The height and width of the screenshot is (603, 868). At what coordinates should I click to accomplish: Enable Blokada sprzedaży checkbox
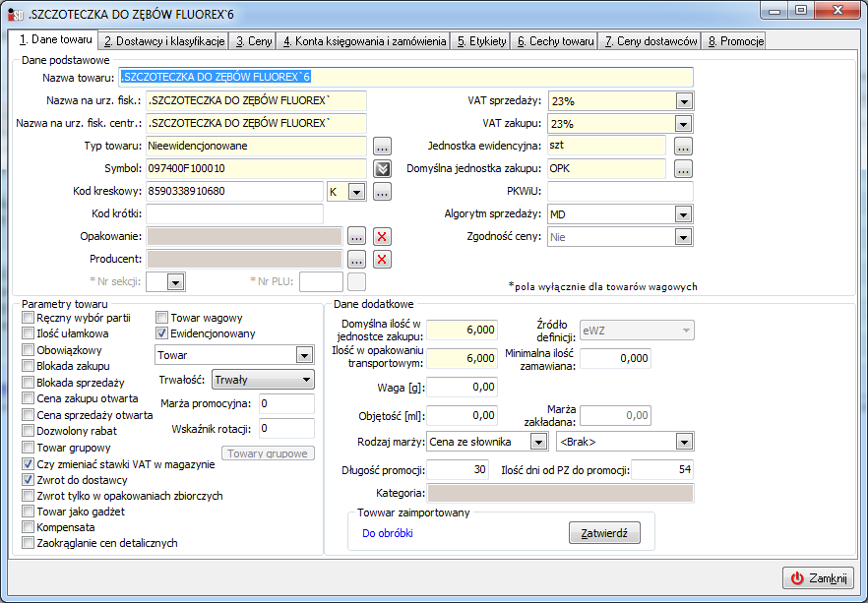pyautogui.click(x=28, y=383)
